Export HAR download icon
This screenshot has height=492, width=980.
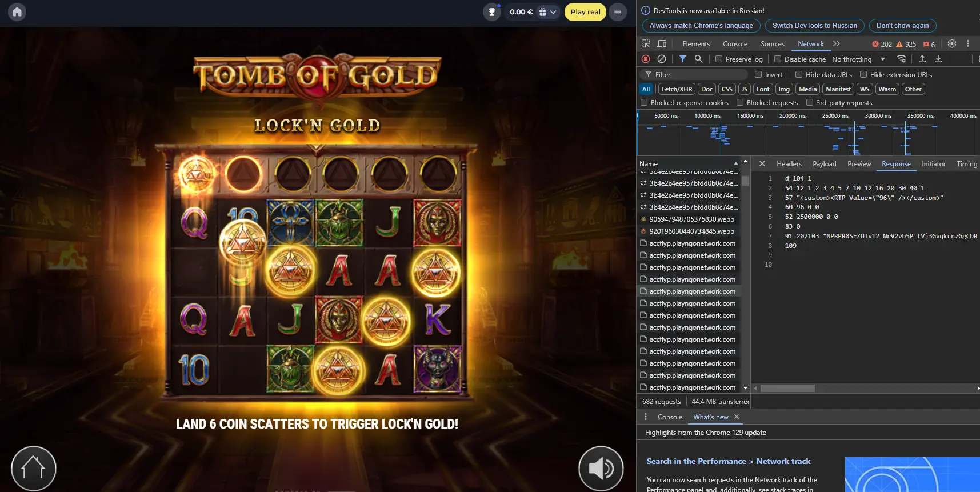[x=938, y=59]
